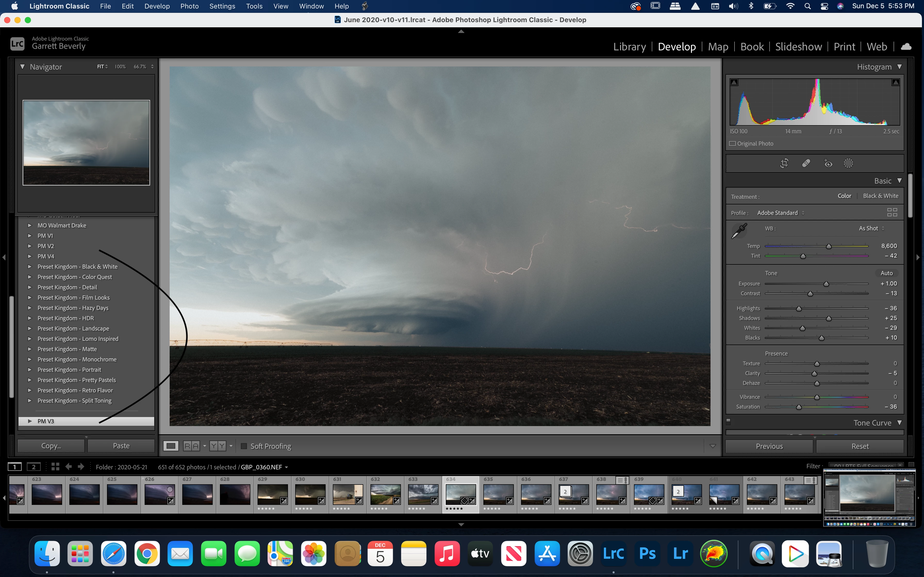Activate the Spot Removal healing tool
This screenshot has width=924, height=577.
coord(806,163)
